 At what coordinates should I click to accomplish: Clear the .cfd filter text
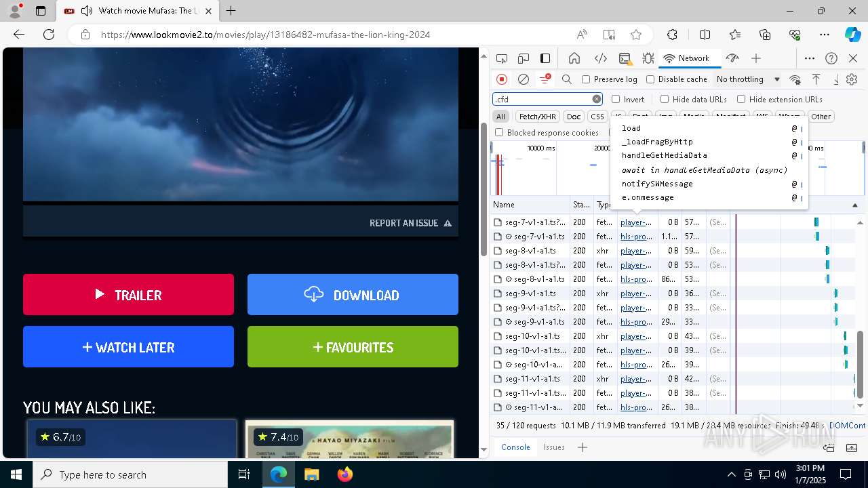(x=597, y=99)
